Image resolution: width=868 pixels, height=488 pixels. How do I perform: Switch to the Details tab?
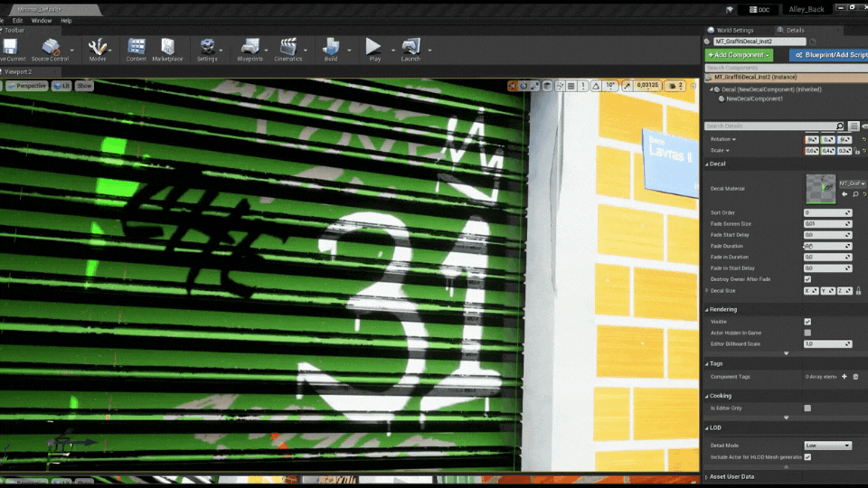pyautogui.click(x=795, y=31)
